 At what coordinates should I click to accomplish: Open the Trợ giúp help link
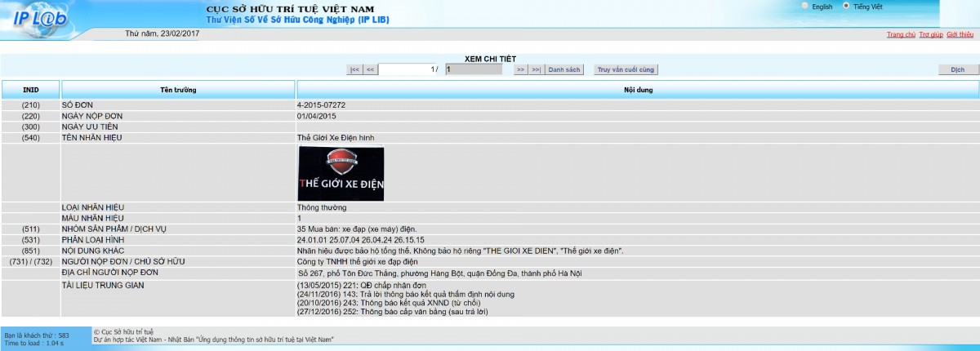[x=931, y=34]
